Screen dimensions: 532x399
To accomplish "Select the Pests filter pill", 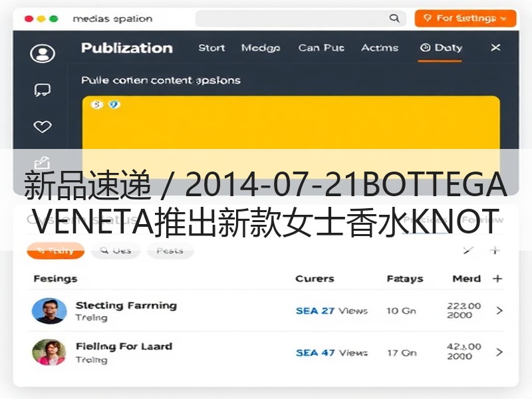I will pyautogui.click(x=170, y=251).
